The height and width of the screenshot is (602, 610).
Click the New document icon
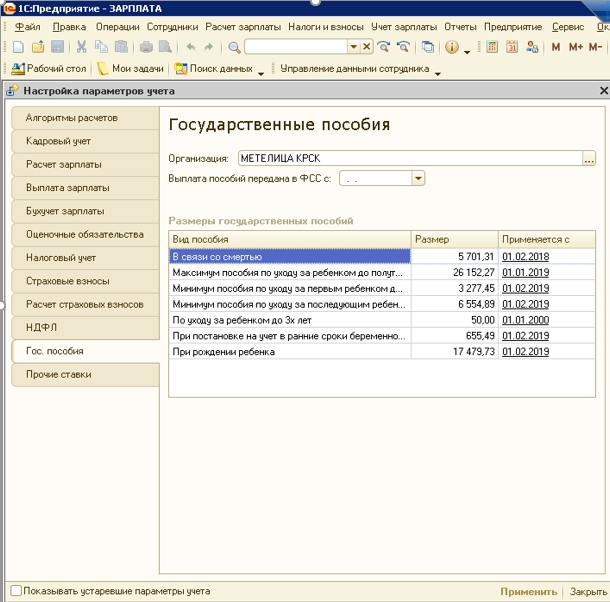click(x=18, y=47)
